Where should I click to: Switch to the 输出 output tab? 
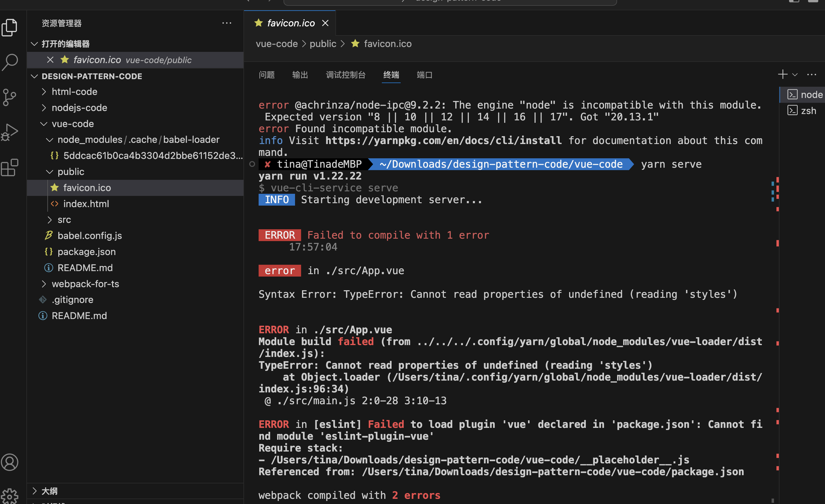tap(300, 75)
